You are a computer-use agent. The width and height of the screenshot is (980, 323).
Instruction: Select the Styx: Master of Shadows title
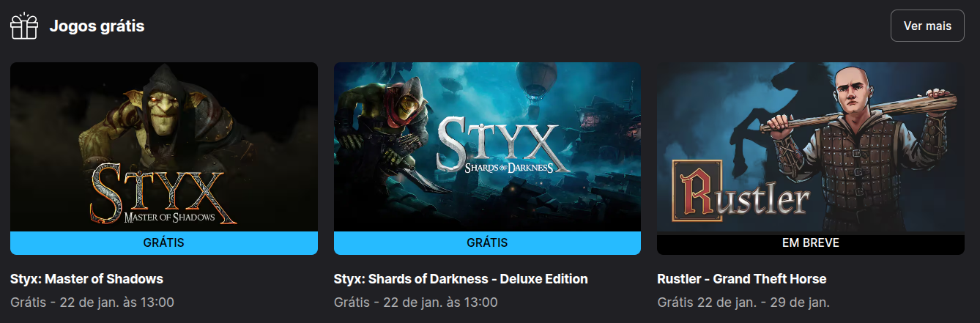pos(86,279)
